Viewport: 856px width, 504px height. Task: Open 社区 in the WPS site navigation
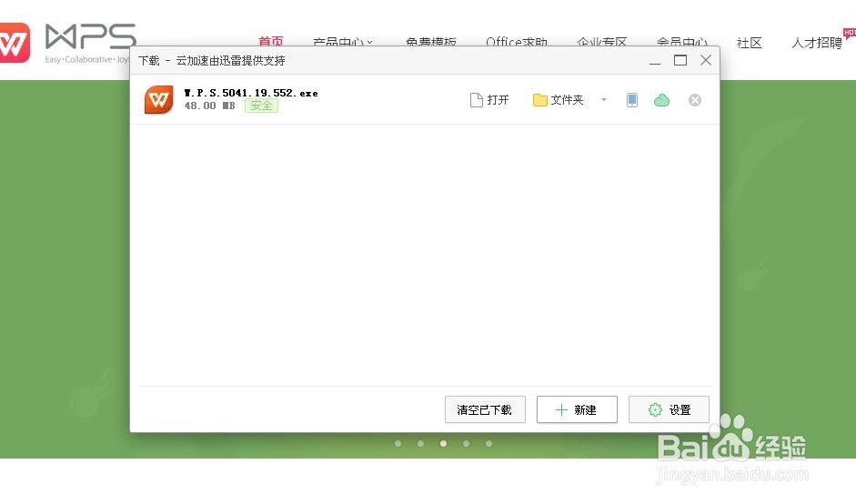pos(749,43)
